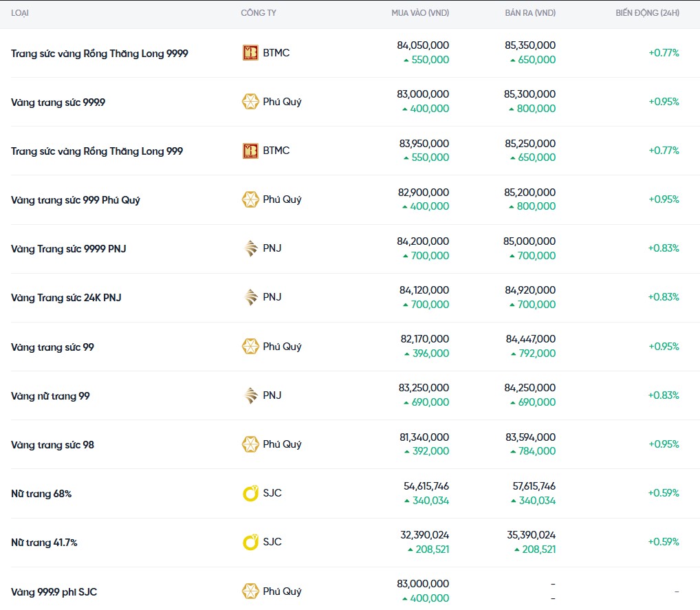The width and height of the screenshot is (700, 610).
Task: Click the BÁN RA (VND) column header
Action: coord(529,13)
